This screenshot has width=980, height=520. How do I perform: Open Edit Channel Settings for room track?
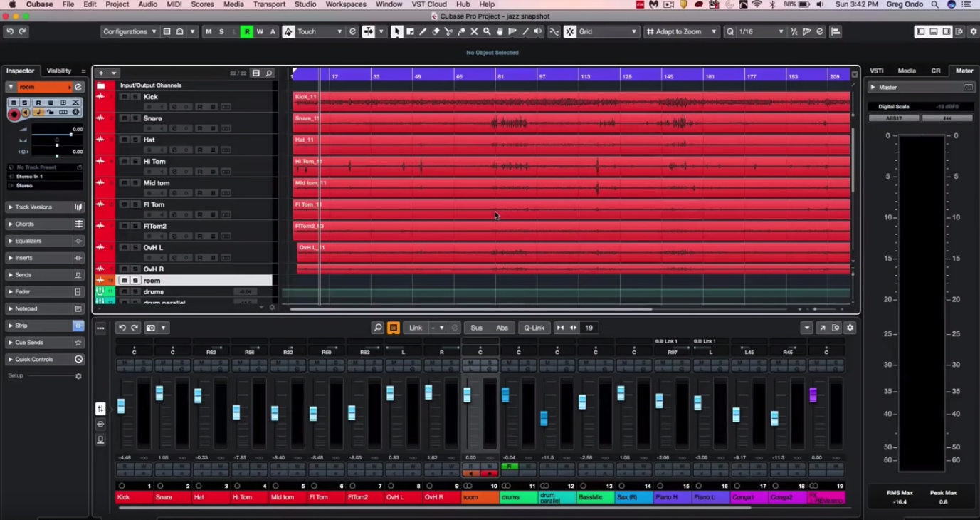78,87
